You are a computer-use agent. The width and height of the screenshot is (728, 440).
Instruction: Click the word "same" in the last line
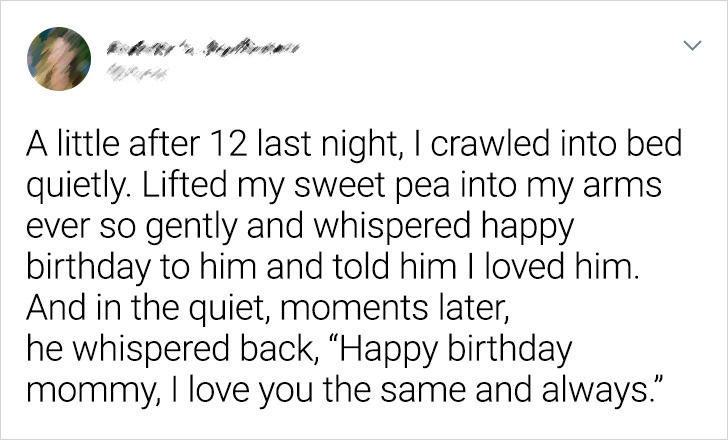pyautogui.click(x=422, y=391)
